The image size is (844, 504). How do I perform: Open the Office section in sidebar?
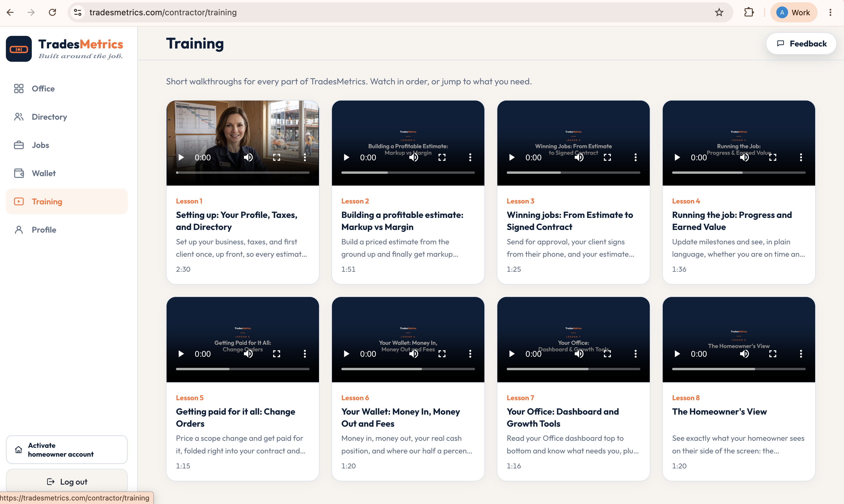(67, 89)
